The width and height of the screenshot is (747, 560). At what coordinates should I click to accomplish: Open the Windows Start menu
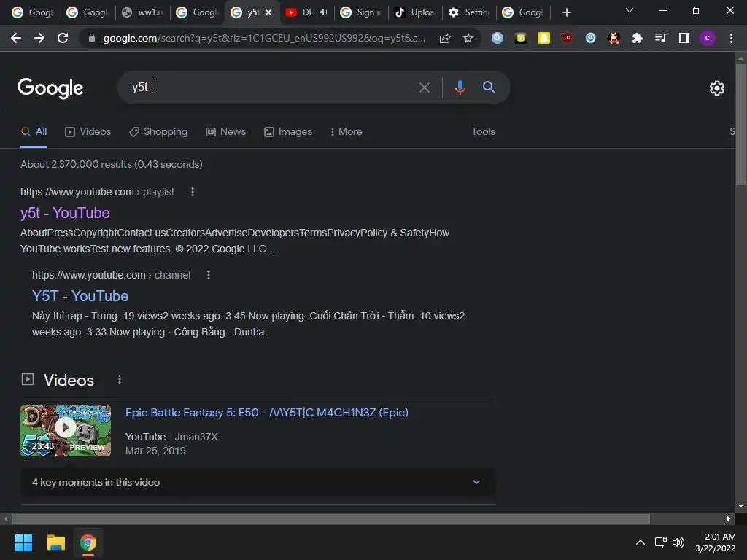pos(23,542)
